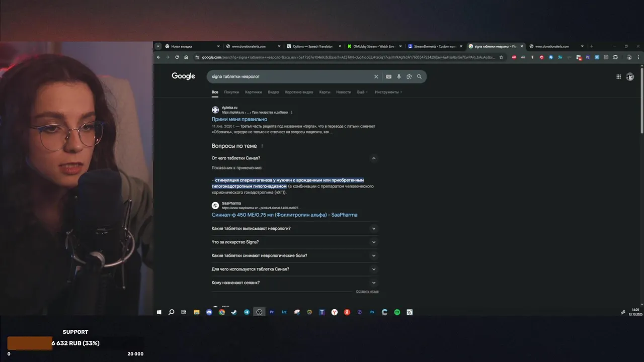The height and width of the screenshot is (362, 644).
Task: Click the Google logo
Action: coord(183,76)
